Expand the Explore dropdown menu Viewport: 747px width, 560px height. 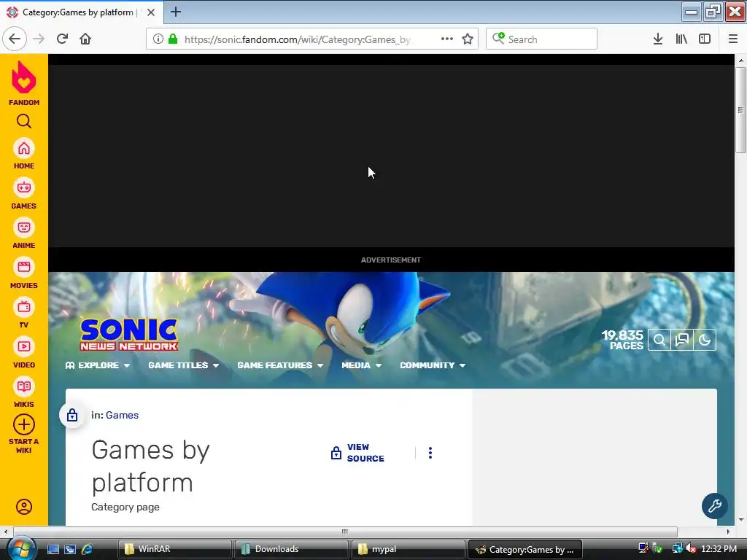[98, 365]
